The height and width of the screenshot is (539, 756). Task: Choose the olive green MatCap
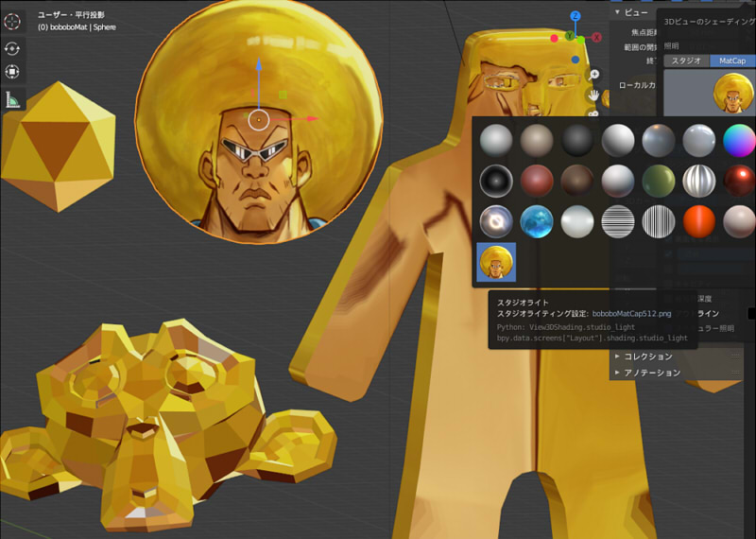(658, 181)
